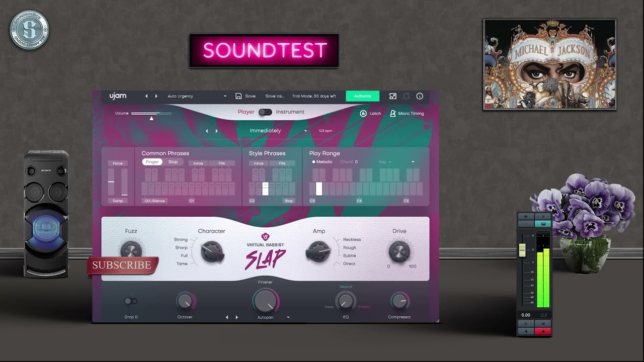
Task: Toggle Write automation W button
Action: tap(543, 324)
